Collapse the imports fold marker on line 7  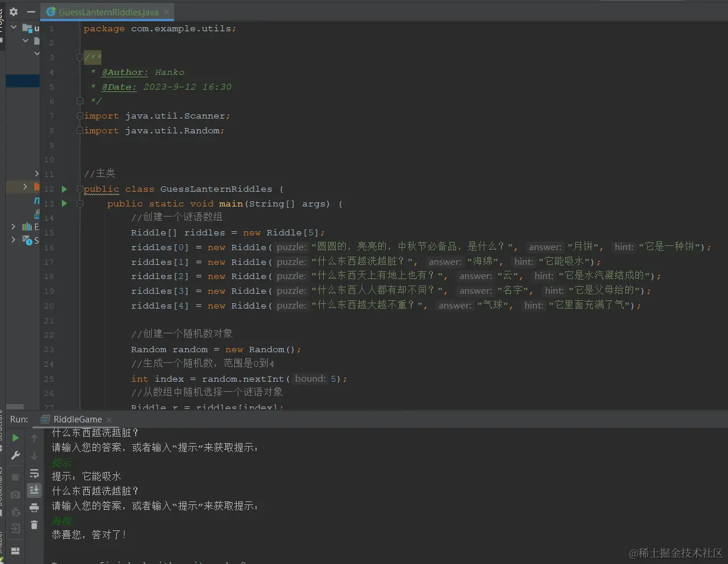click(x=80, y=116)
